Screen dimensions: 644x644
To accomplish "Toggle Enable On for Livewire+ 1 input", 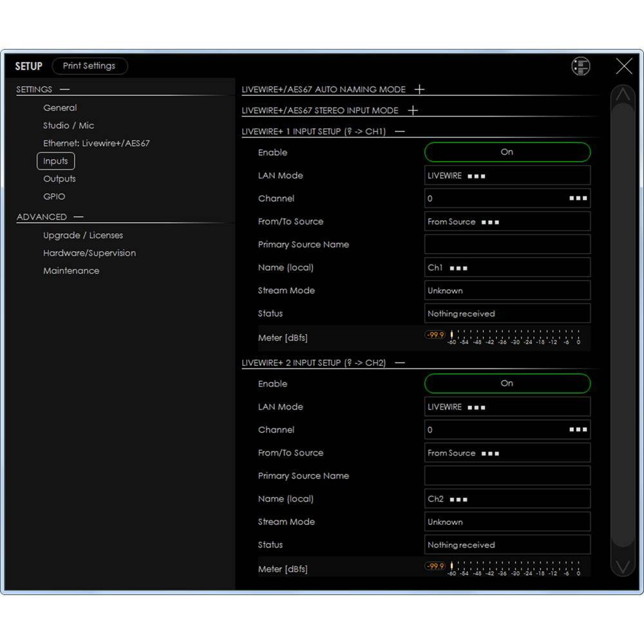I will [x=507, y=152].
